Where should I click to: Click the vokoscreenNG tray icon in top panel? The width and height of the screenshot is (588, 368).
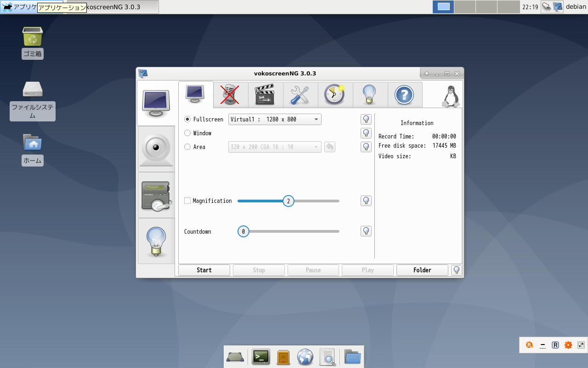[x=558, y=7]
